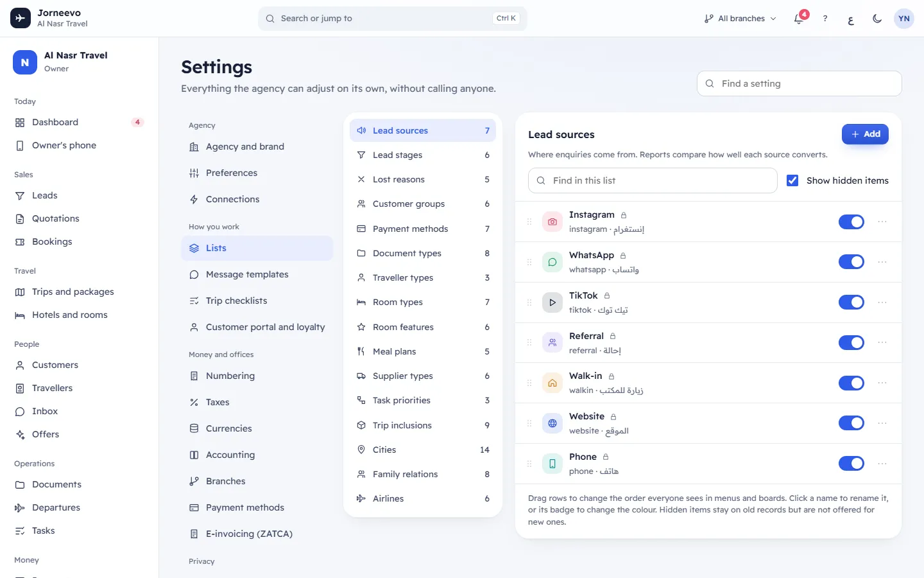Click the Phone device badge icon
This screenshot has height=578, width=924.
552,464
